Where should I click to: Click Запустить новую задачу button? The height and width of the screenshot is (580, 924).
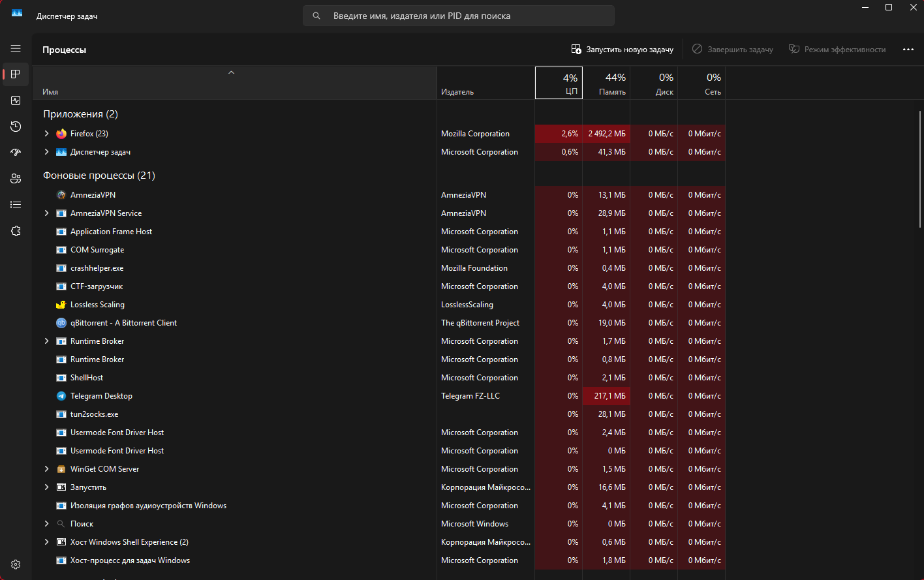point(623,50)
